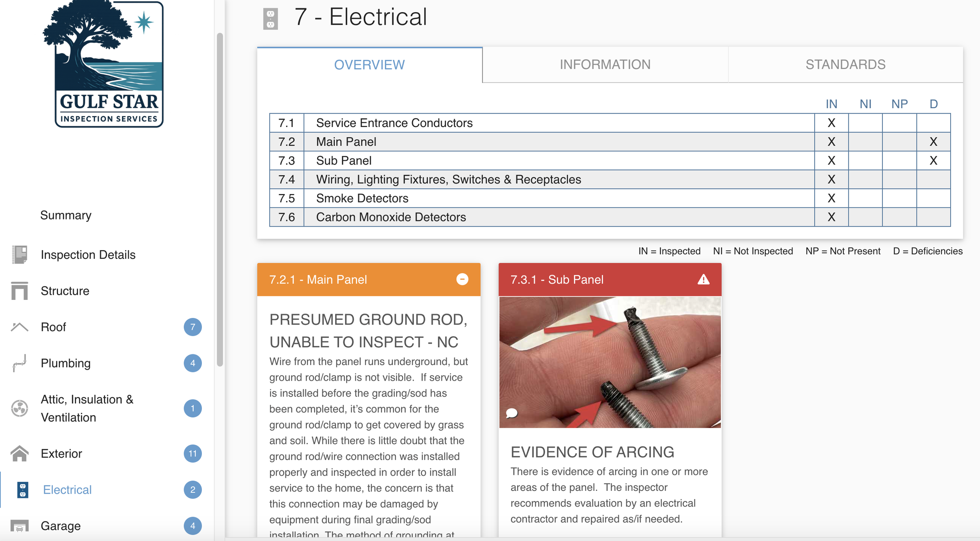
Task: Open the arcing screws photo thumbnail
Action: tap(610, 361)
